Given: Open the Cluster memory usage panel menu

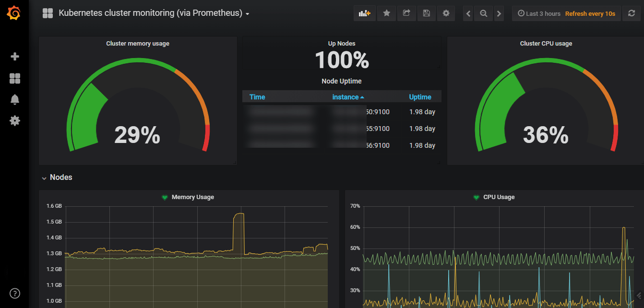Looking at the screenshot, I should pos(137,43).
